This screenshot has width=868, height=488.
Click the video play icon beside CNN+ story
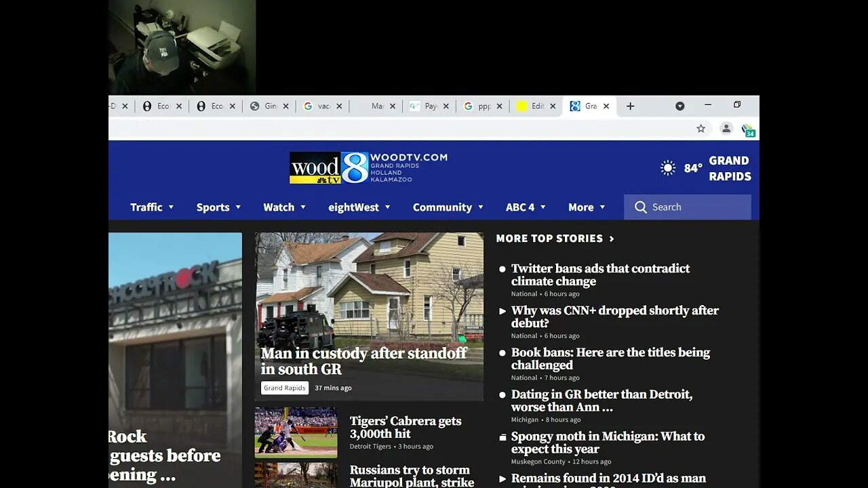pyautogui.click(x=502, y=311)
